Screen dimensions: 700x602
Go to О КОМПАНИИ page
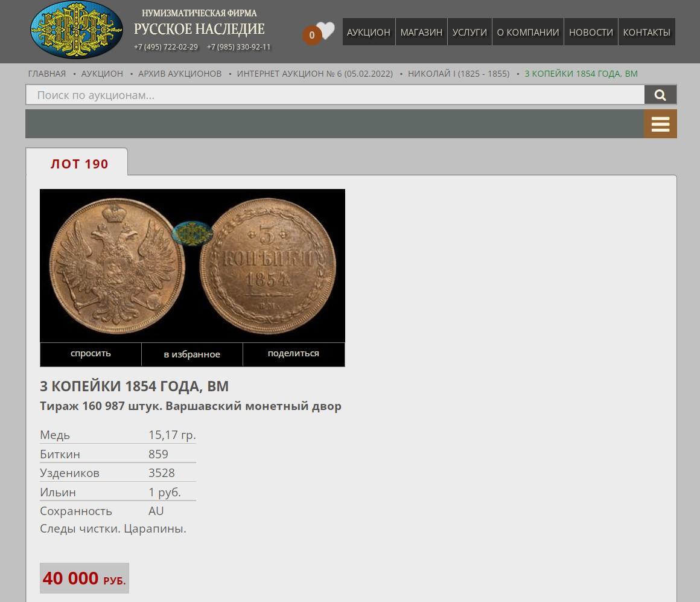[x=527, y=32]
